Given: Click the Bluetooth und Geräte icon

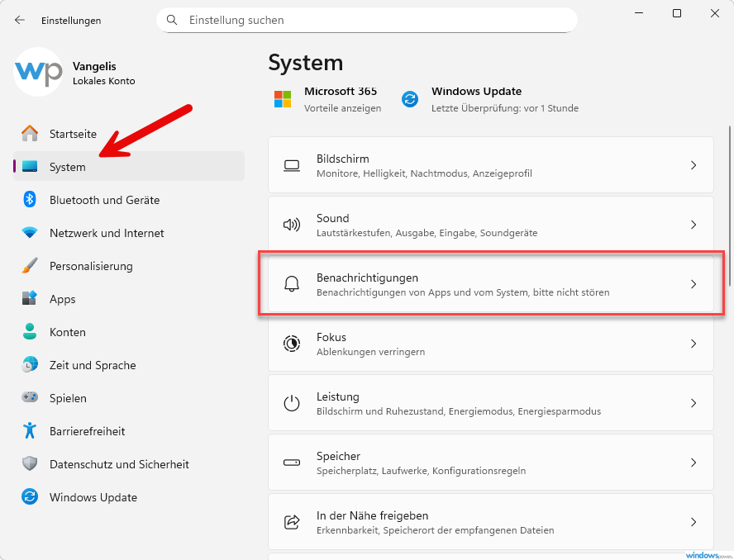Looking at the screenshot, I should point(30,200).
